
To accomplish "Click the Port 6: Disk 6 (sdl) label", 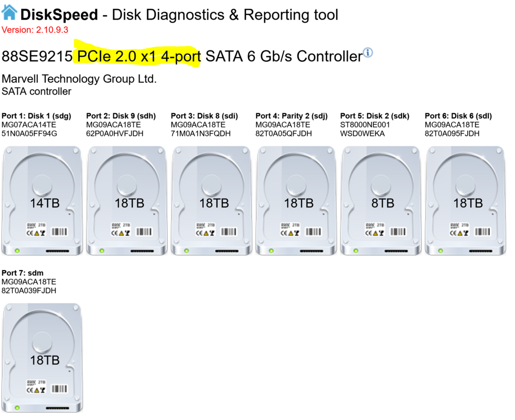I will (458, 116).
